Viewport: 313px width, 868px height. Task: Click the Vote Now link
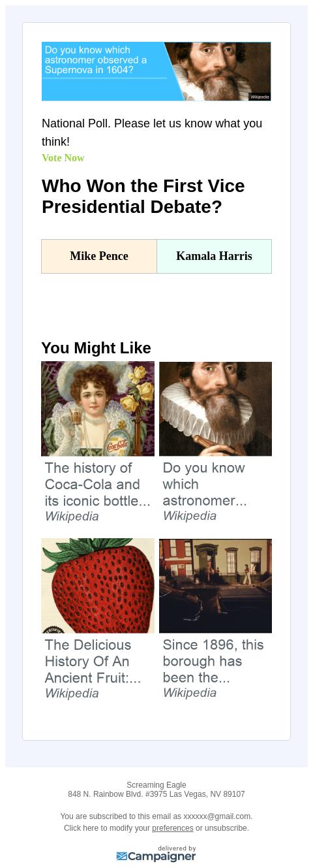63,158
